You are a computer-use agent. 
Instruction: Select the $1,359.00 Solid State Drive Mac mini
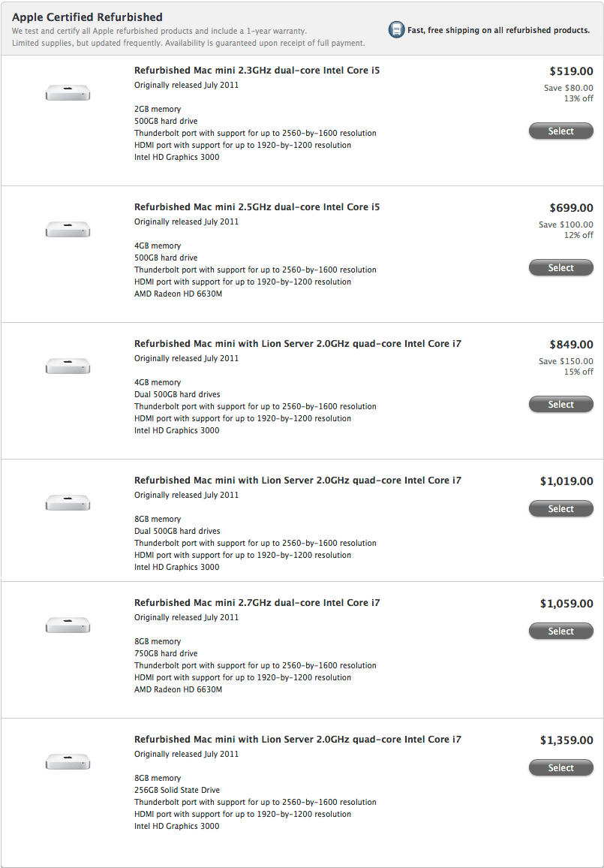561,768
